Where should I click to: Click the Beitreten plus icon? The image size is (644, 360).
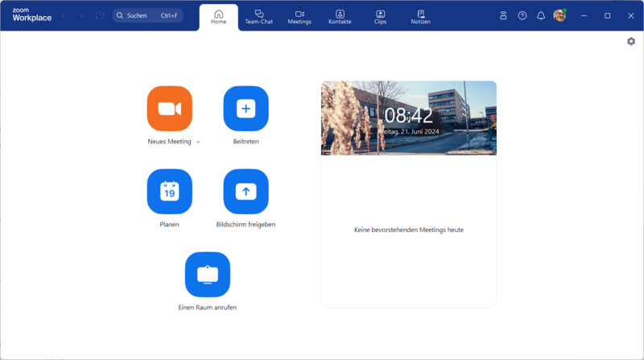click(x=246, y=109)
